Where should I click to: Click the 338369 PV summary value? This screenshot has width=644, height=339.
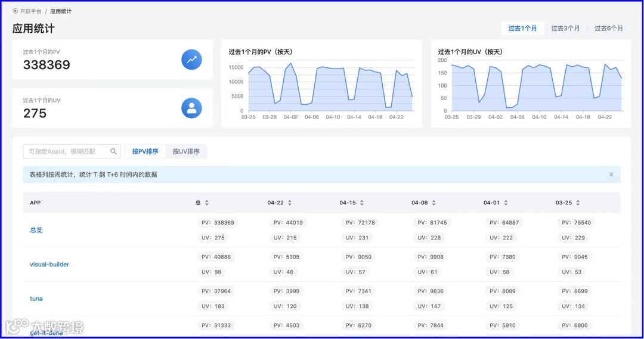[x=47, y=65]
